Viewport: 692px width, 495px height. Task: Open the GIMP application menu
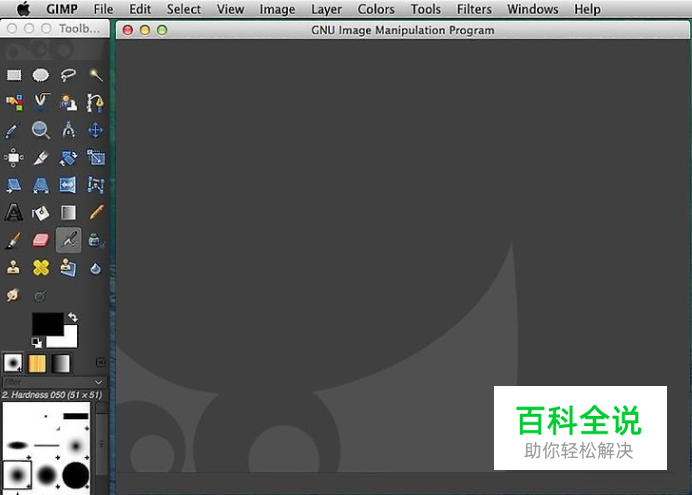point(62,9)
